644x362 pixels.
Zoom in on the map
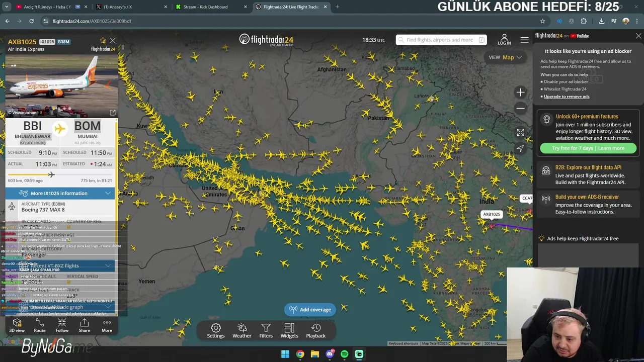click(520, 92)
